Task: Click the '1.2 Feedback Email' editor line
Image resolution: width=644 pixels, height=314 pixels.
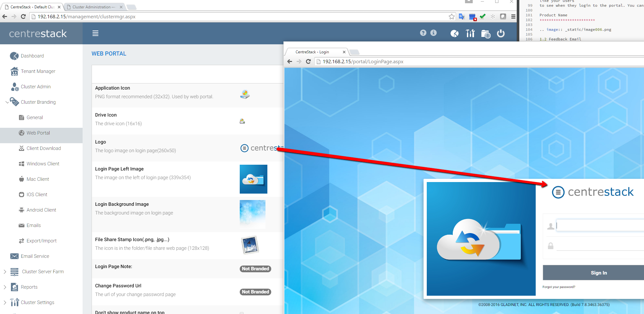Action: 560,39
